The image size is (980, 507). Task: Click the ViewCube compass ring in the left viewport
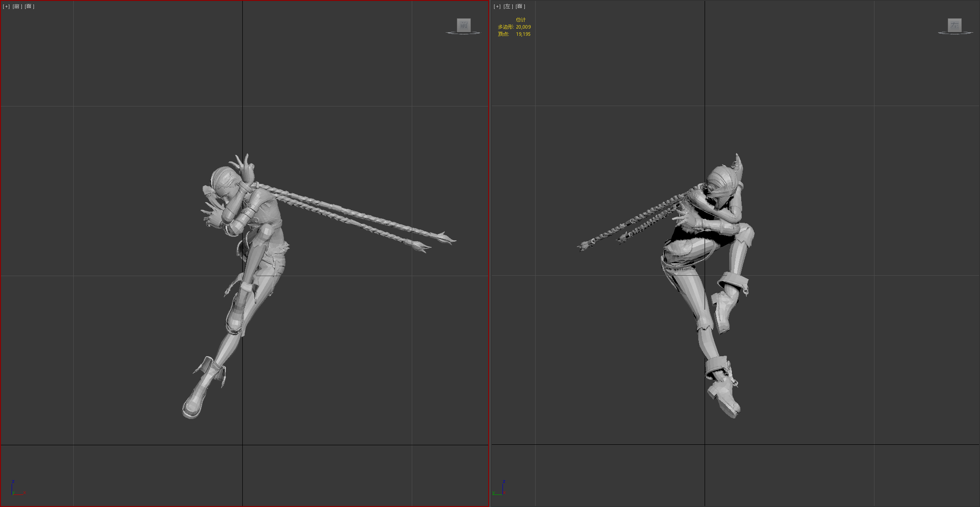(955, 33)
